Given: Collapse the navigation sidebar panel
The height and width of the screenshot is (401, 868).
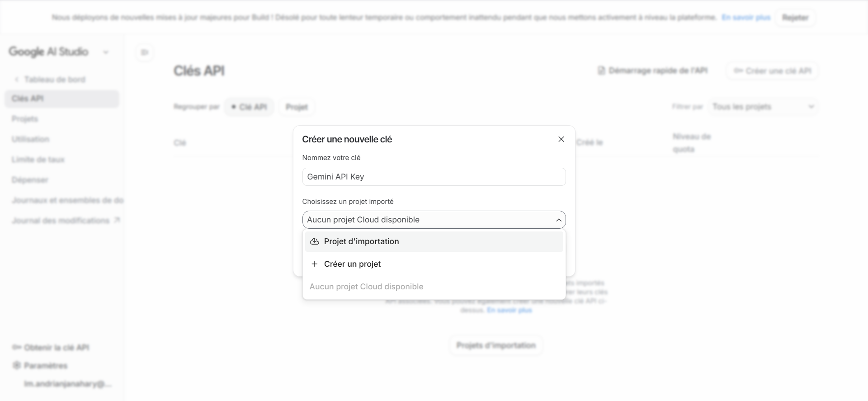Looking at the screenshot, I should (145, 52).
